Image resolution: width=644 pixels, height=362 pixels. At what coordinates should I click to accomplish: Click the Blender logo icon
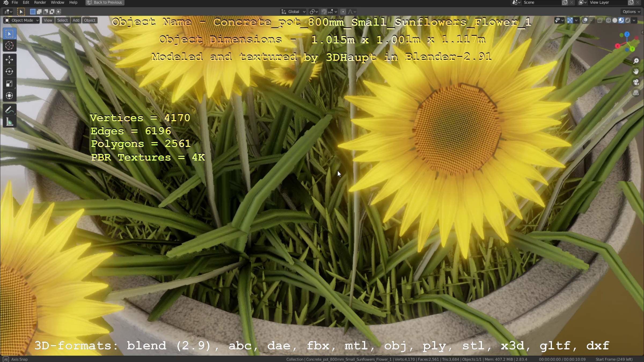6,2
